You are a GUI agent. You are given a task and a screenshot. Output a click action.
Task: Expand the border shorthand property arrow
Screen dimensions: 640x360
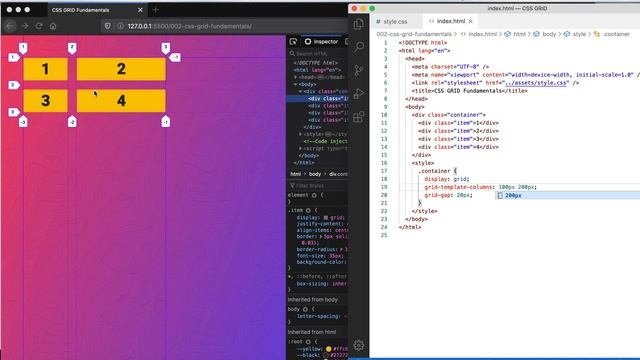click(x=321, y=237)
